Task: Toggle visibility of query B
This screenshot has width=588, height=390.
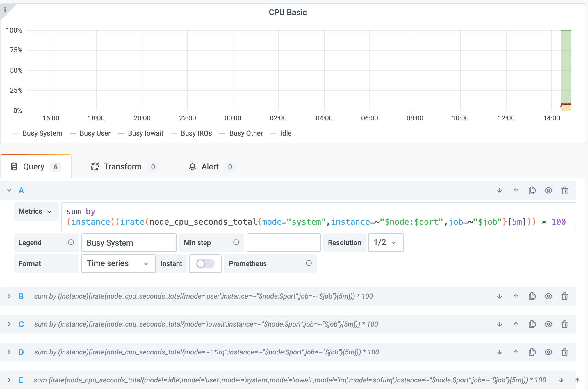Action: coord(548,296)
